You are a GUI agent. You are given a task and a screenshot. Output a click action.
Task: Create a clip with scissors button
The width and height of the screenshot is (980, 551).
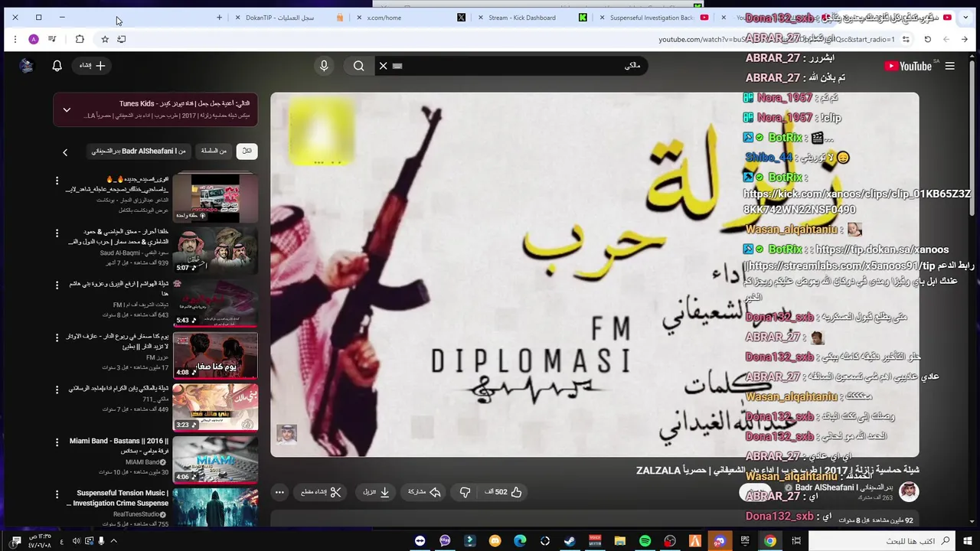[x=321, y=492]
